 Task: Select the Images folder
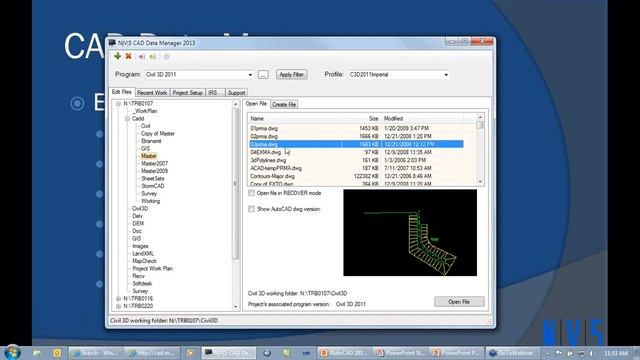coord(140,246)
